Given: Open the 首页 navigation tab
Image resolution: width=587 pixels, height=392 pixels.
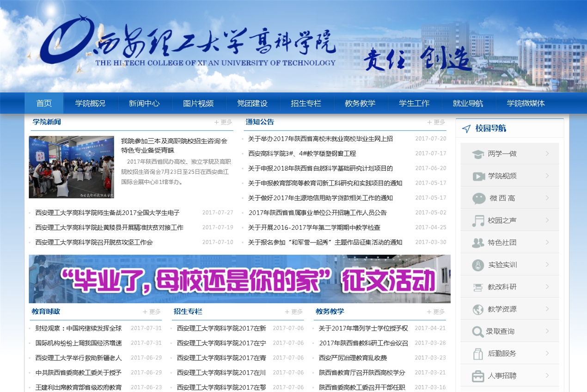Looking at the screenshot, I should click(x=44, y=103).
